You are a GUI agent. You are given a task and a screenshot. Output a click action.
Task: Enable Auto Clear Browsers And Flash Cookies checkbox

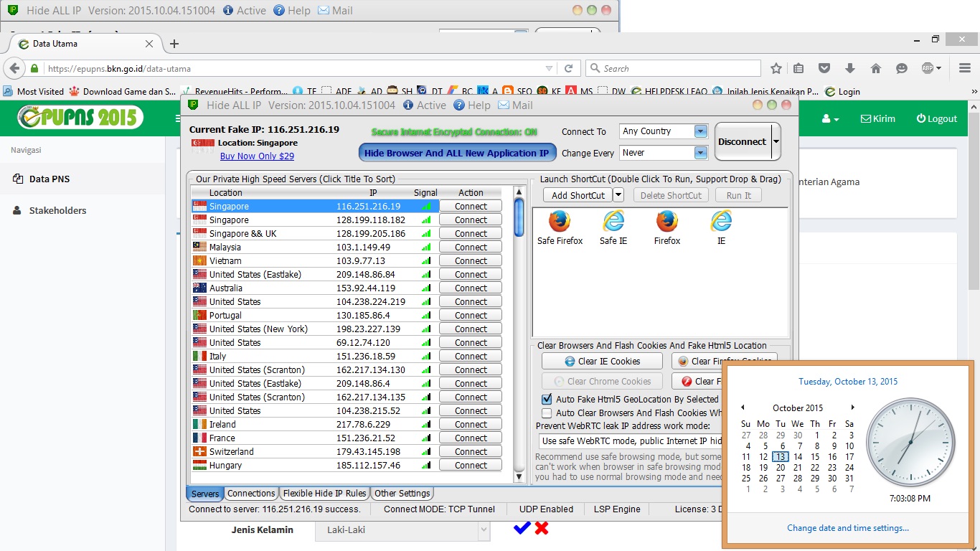547,413
